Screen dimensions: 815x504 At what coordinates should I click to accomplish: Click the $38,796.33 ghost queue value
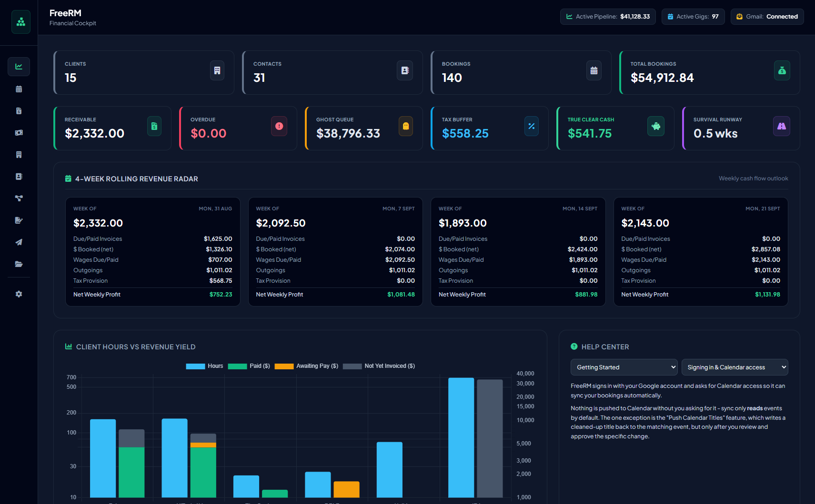pyautogui.click(x=348, y=133)
